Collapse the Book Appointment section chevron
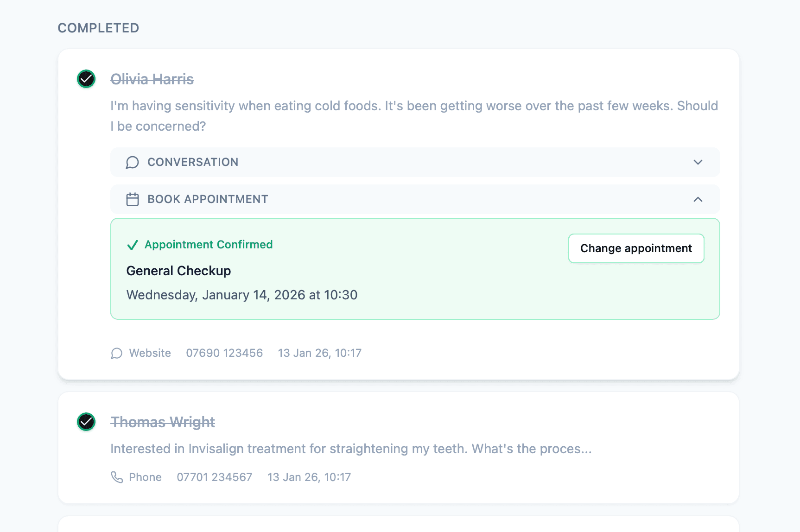 point(698,199)
